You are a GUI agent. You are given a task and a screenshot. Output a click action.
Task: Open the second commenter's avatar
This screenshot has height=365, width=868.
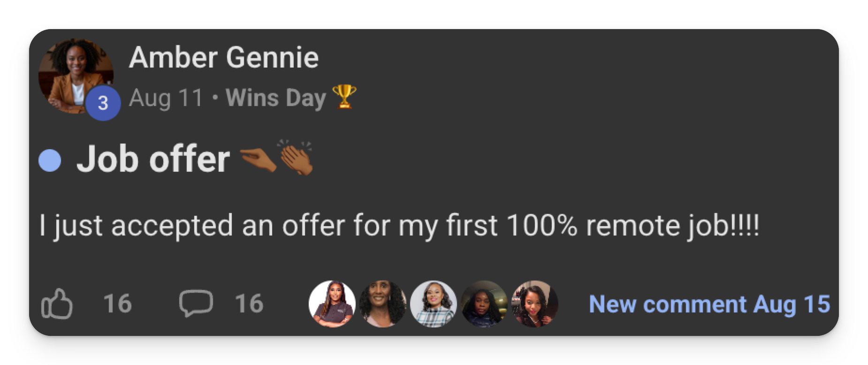382,304
